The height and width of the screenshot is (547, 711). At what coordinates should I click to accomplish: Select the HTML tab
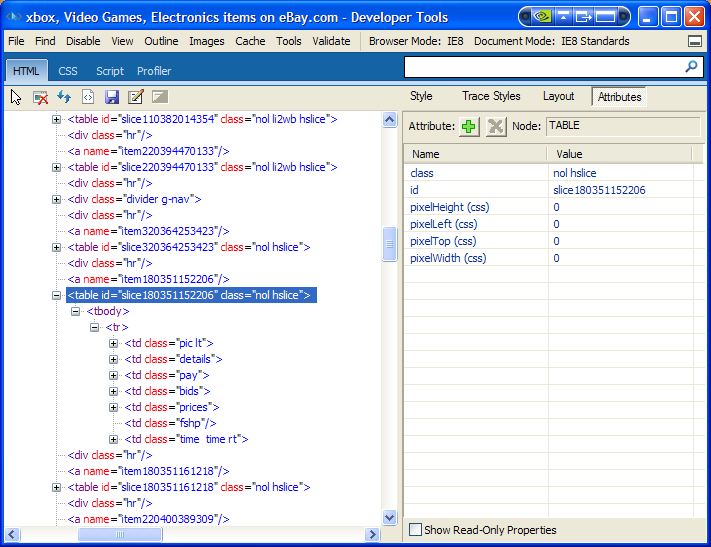[x=26, y=71]
